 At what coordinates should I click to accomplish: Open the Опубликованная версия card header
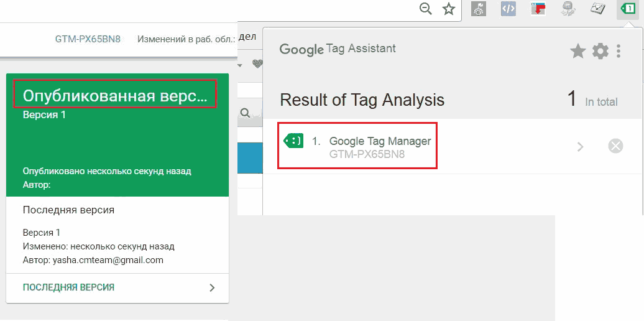click(115, 96)
